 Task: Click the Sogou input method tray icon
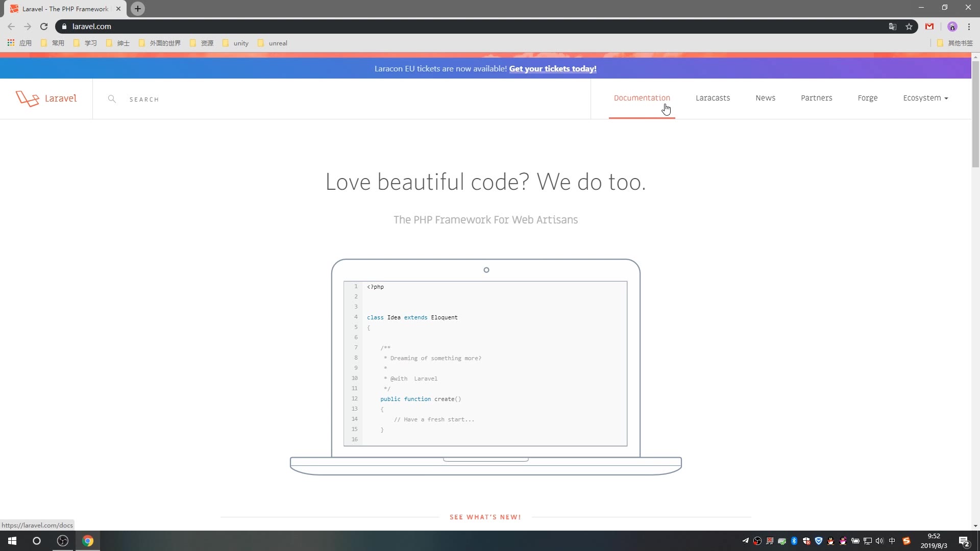(906, 541)
